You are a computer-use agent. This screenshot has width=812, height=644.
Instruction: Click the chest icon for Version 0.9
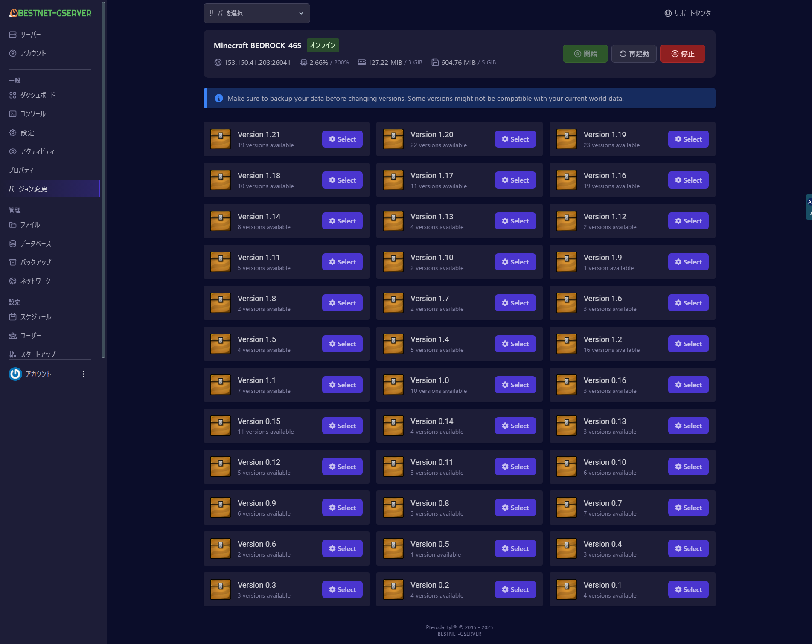221,508
